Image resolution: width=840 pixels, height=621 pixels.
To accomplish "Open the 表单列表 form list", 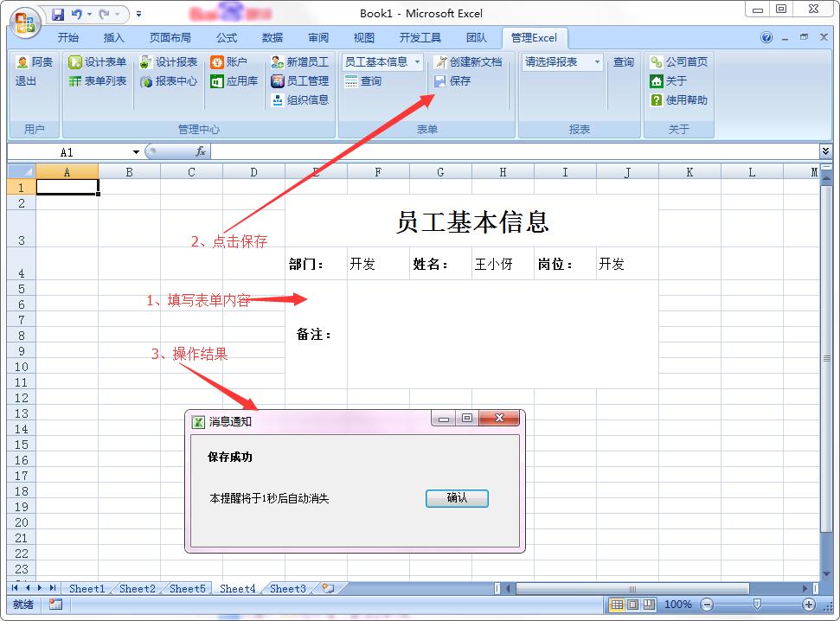I will click(x=98, y=81).
